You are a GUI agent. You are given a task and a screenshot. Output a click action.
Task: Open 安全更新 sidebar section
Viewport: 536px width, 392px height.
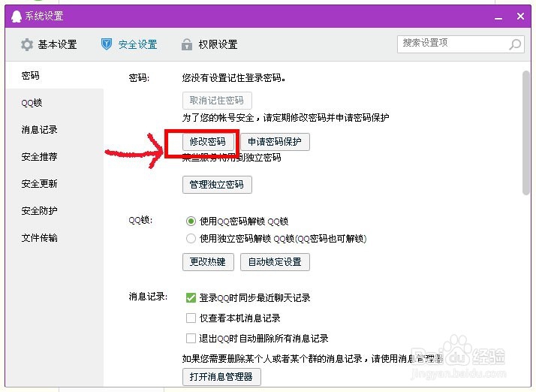click(54, 184)
